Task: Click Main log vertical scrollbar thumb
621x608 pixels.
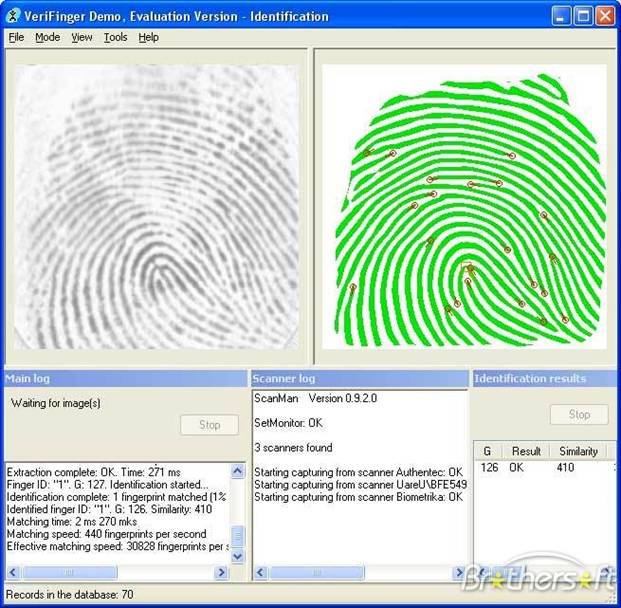Action: (237, 536)
